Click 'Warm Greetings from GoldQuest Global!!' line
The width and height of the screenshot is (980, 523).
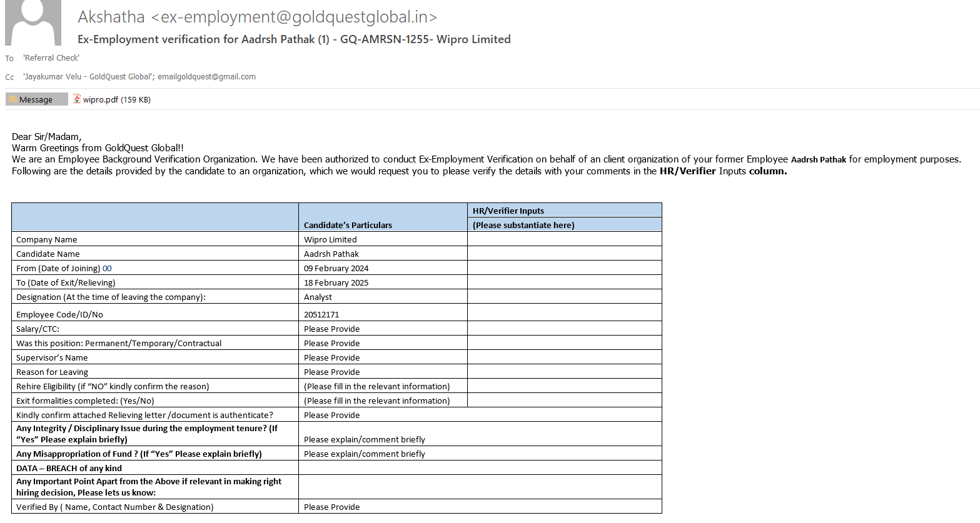point(98,148)
